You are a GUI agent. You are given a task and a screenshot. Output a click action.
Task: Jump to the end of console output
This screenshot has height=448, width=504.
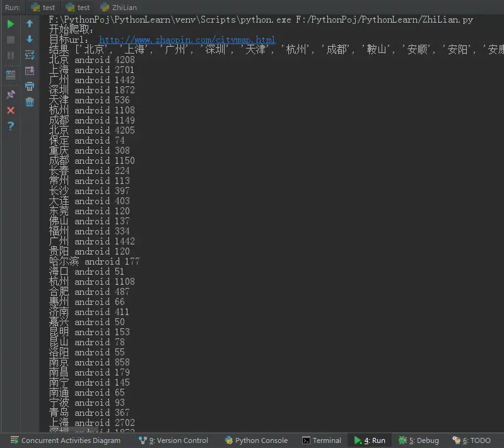[x=30, y=71]
